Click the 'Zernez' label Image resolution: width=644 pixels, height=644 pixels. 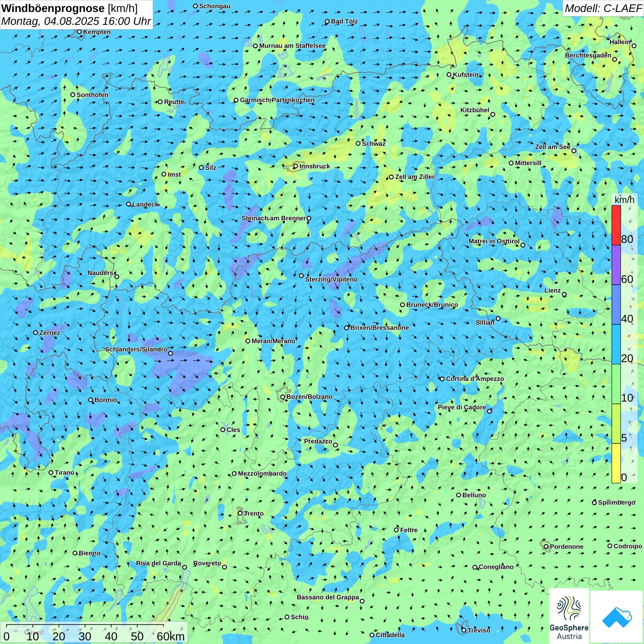[50, 333]
